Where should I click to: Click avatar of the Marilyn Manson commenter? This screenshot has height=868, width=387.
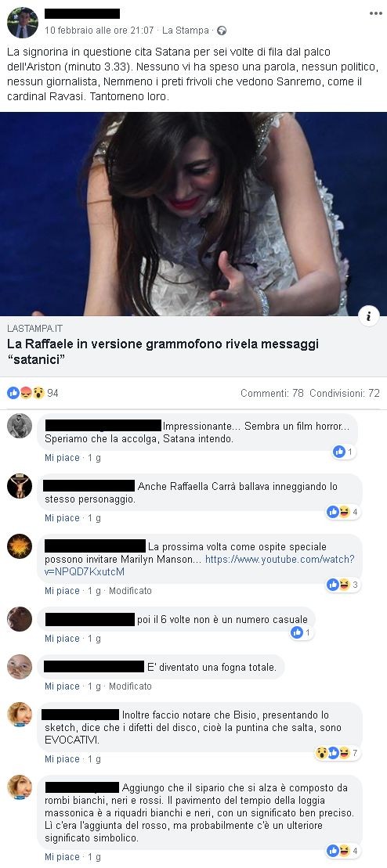[x=20, y=546]
